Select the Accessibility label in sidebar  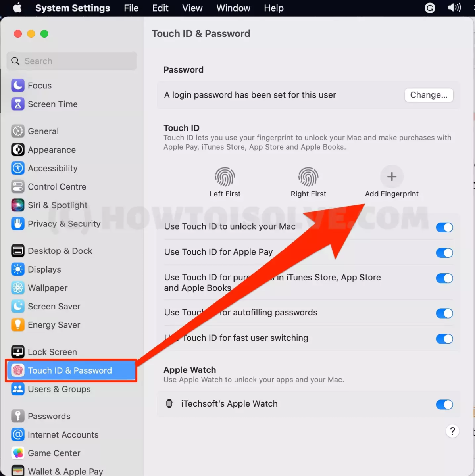tap(53, 168)
